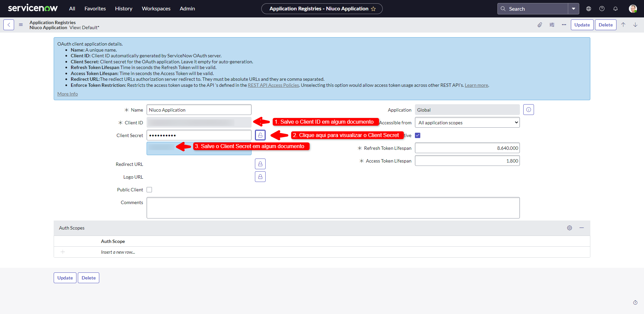Open the Auth Scopes gear settings
This screenshot has height=314, width=644.
point(570,228)
